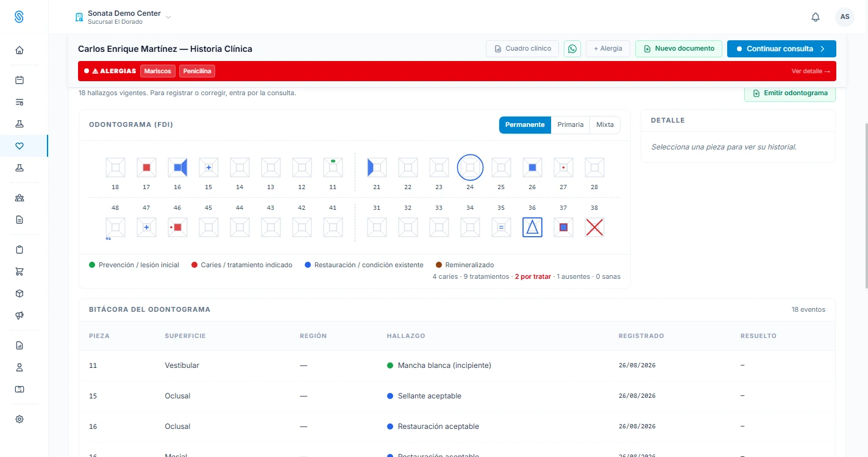Select tooth 36 with triangle mark
868x457 pixels.
point(533,228)
